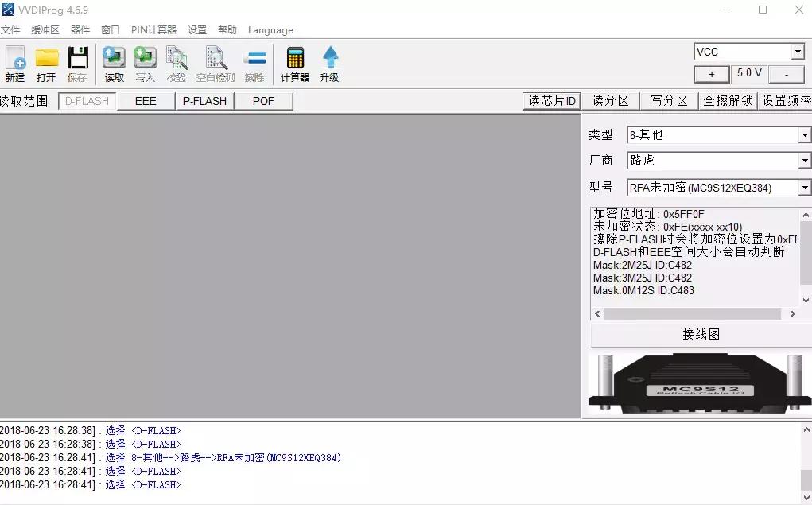Click the text 加密位地址: 0x5FF0F

tap(649, 214)
